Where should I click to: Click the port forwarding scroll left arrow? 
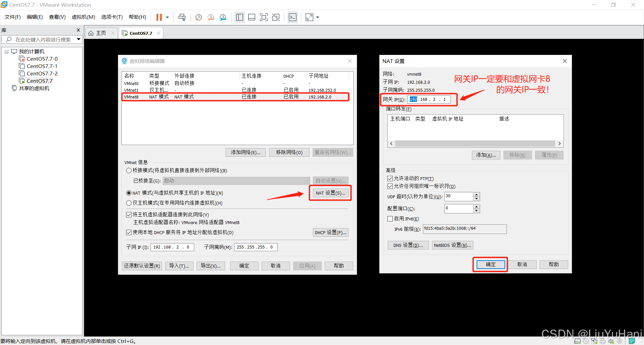point(391,143)
